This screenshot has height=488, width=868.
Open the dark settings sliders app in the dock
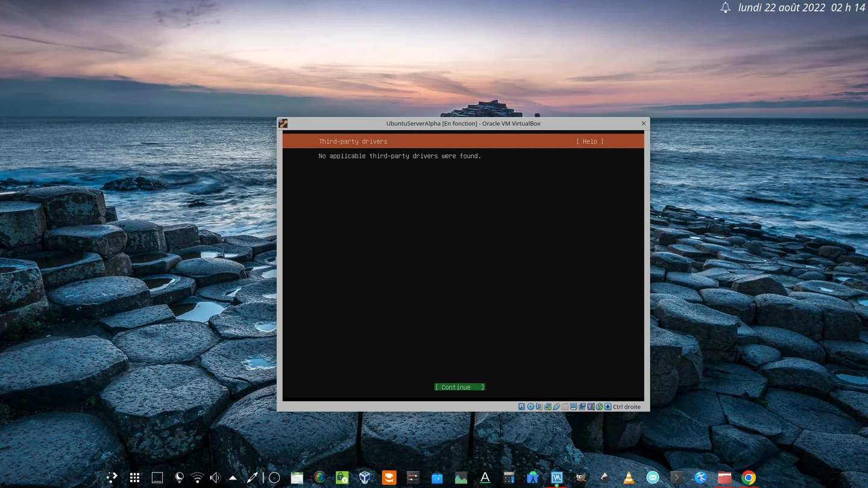[413, 478]
